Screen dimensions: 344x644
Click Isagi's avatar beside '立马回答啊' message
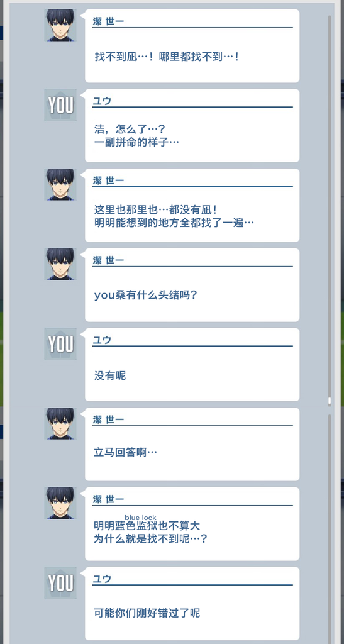pos(60,423)
